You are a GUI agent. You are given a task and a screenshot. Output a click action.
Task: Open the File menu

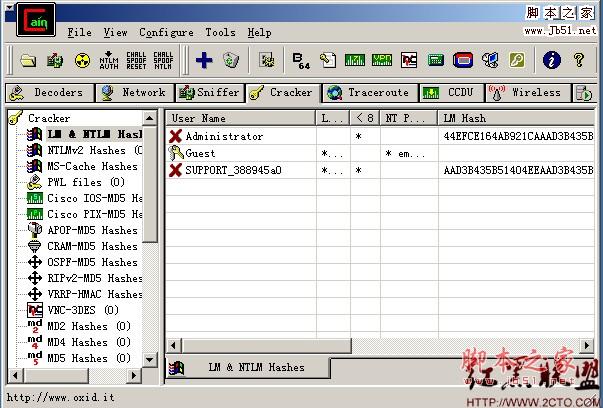pyautogui.click(x=80, y=33)
